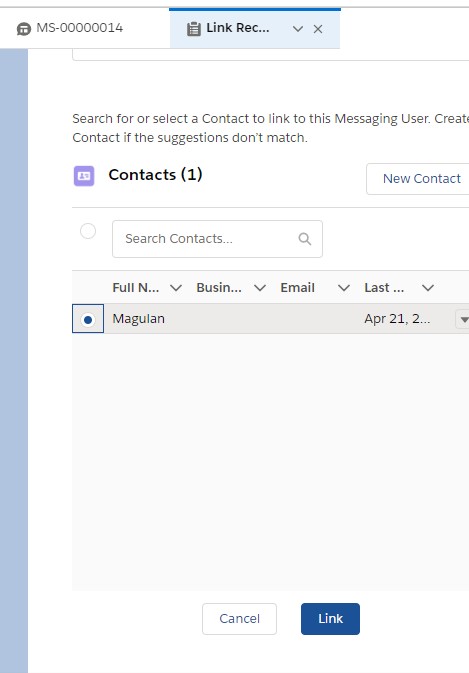
Task: Click the messaging session icon beside MS-00000014
Action: [24, 29]
